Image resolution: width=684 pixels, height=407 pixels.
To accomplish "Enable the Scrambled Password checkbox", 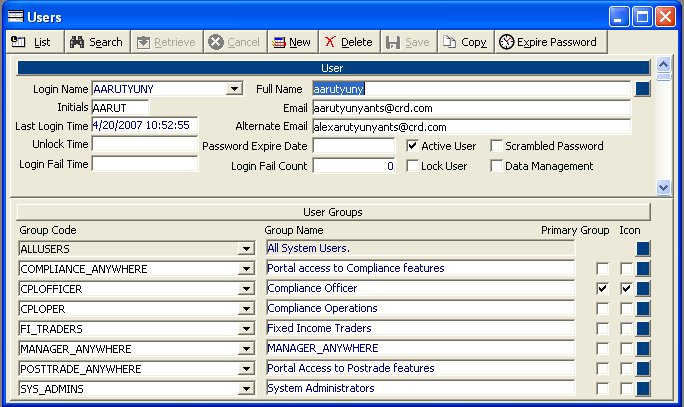I will click(496, 146).
